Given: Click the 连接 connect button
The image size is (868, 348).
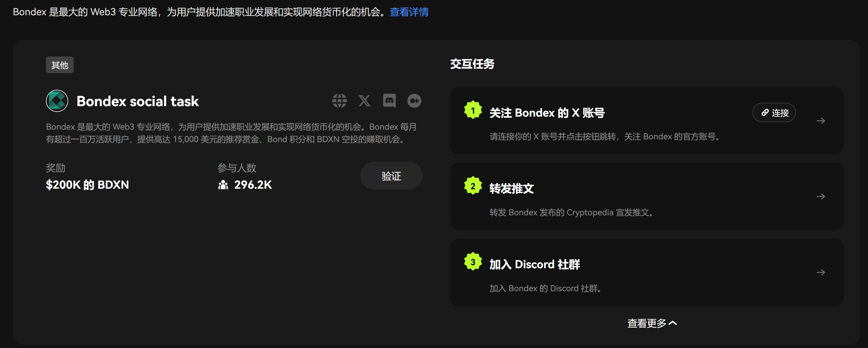Looking at the screenshot, I should coord(774,112).
